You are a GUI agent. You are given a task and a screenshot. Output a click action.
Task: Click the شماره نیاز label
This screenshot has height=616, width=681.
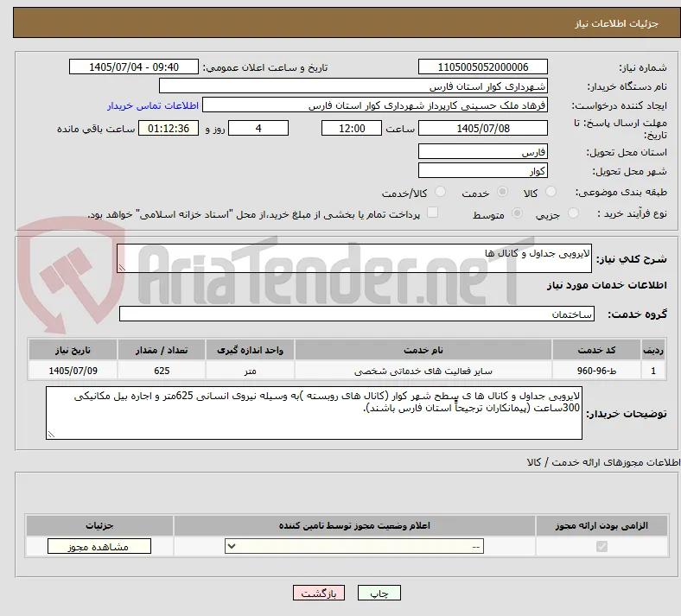click(x=643, y=67)
